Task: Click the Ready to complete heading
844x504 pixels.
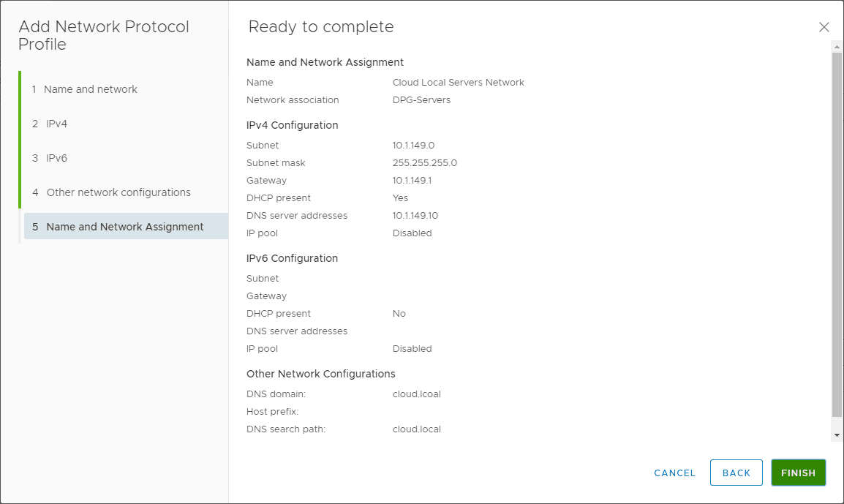Action: (321, 27)
